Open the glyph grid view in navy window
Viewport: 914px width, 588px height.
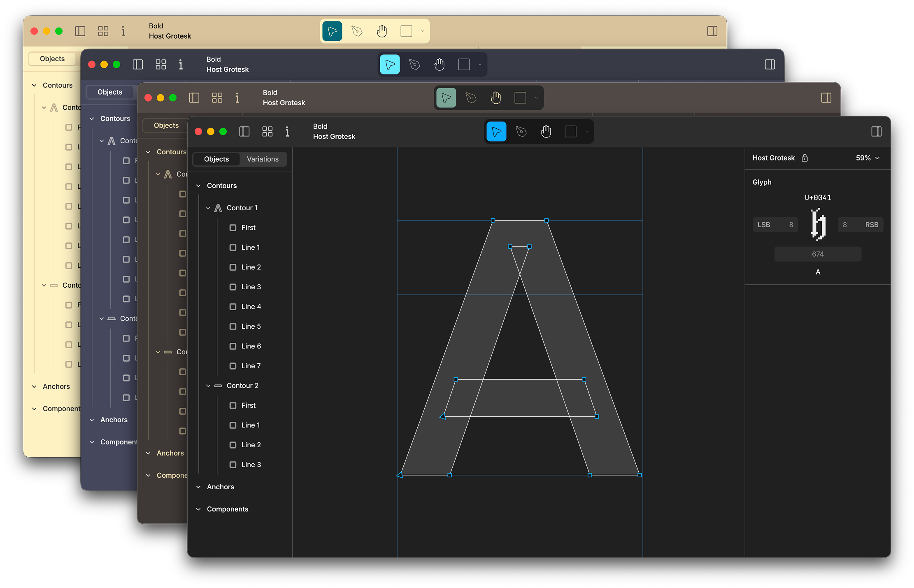(x=161, y=65)
